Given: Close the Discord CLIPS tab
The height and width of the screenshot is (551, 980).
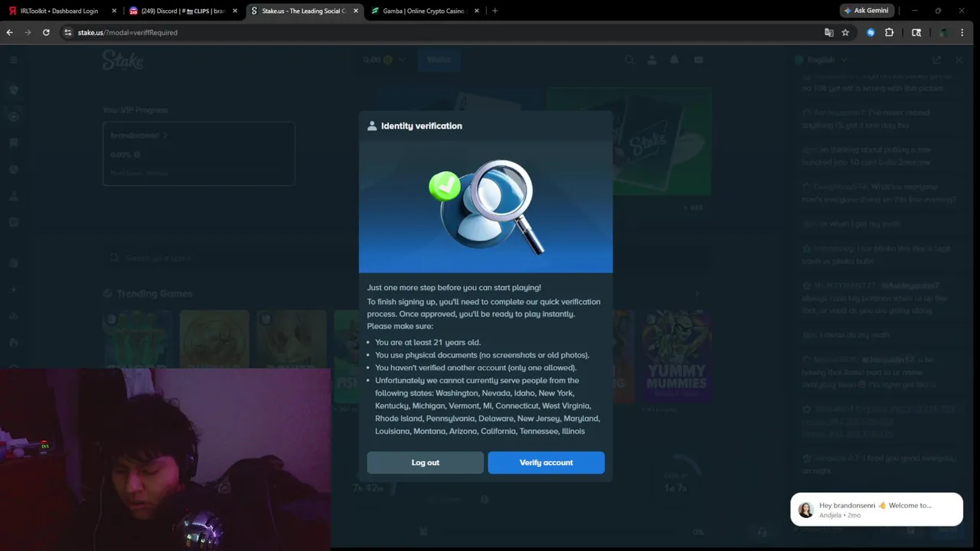Looking at the screenshot, I should [235, 11].
